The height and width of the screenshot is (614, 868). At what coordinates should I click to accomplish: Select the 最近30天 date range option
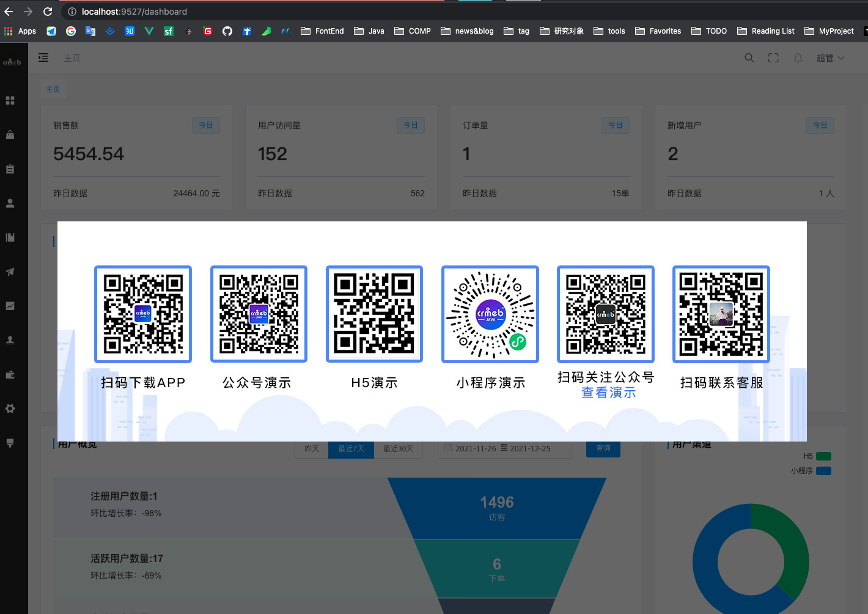click(398, 449)
